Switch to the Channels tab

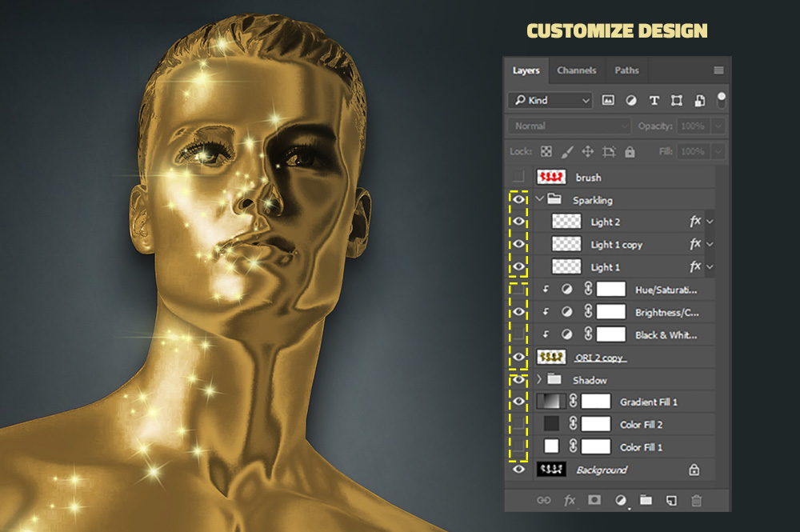(576, 70)
